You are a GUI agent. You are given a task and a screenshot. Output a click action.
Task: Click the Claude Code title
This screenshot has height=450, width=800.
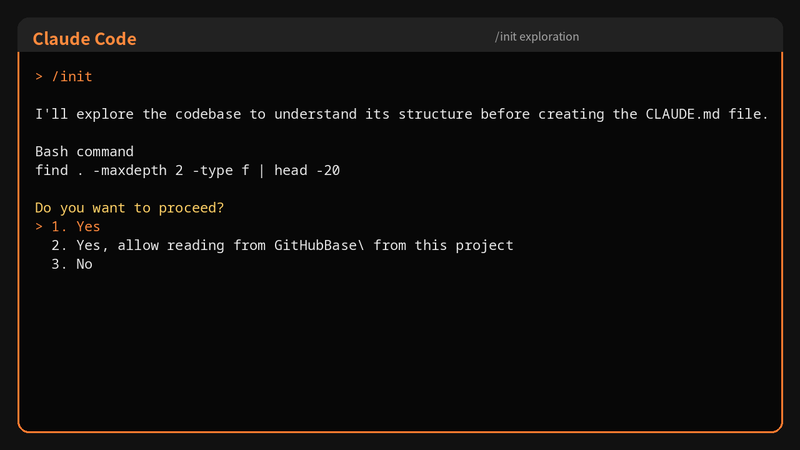(85, 39)
